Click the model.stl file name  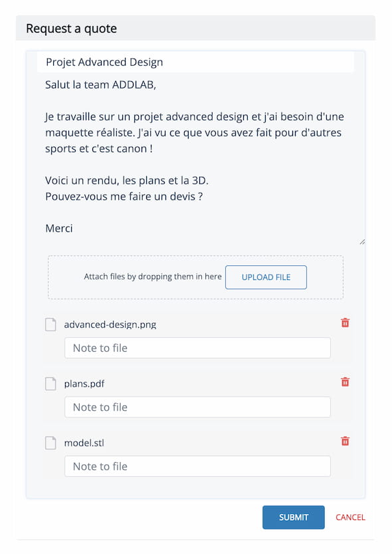pos(84,443)
